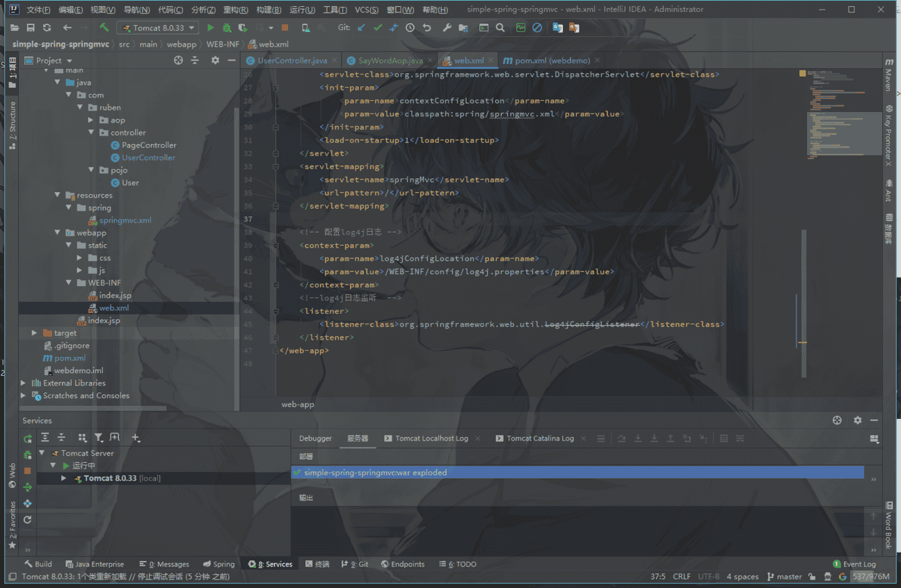Expand the target folder in project tree
Viewport: 901px width, 588px height.
tap(35, 333)
